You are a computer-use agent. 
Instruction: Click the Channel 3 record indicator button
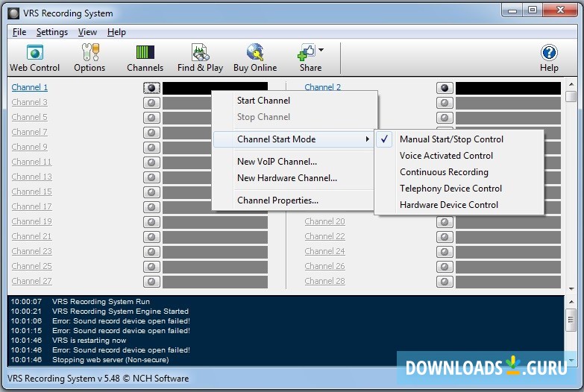coord(151,103)
